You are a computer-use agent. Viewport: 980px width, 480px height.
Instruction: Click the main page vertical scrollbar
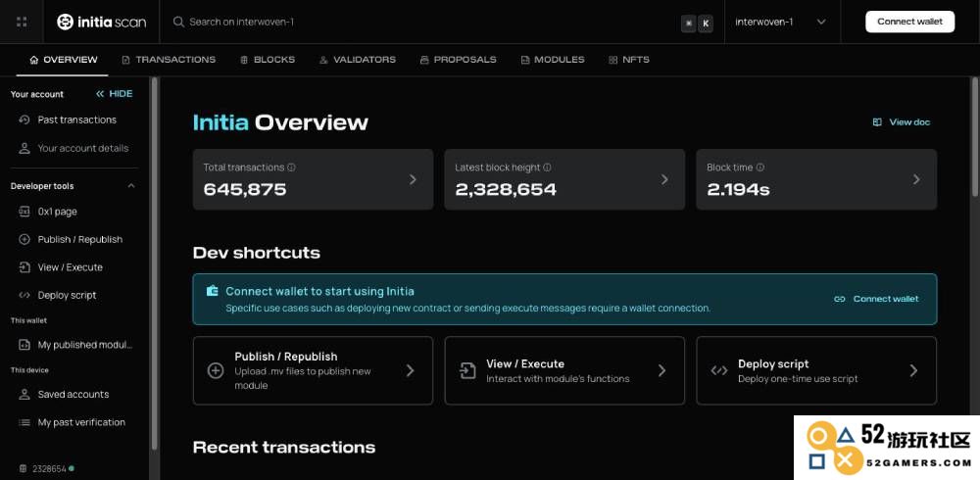tap(974, 137)
